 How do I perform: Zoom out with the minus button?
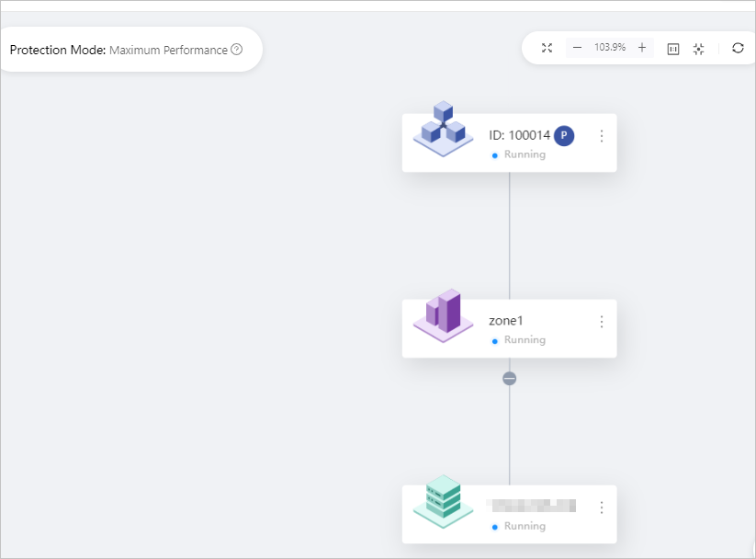577,48
